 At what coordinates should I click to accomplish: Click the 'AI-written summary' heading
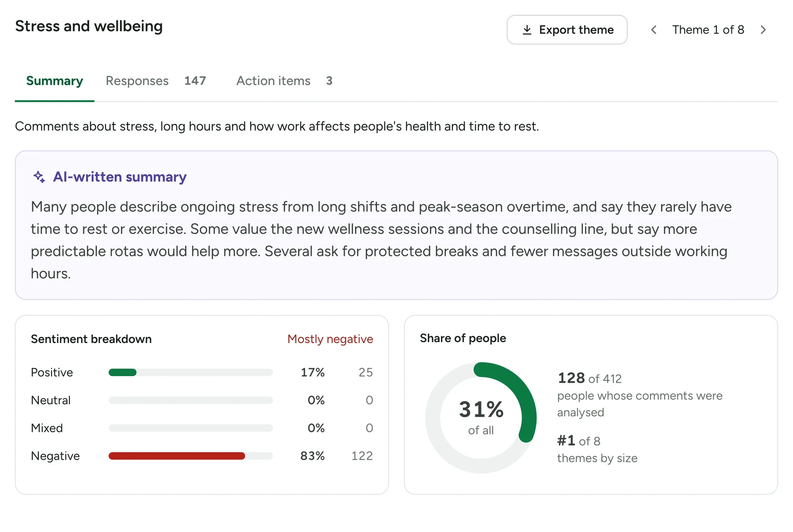click(x=120, y=177)
